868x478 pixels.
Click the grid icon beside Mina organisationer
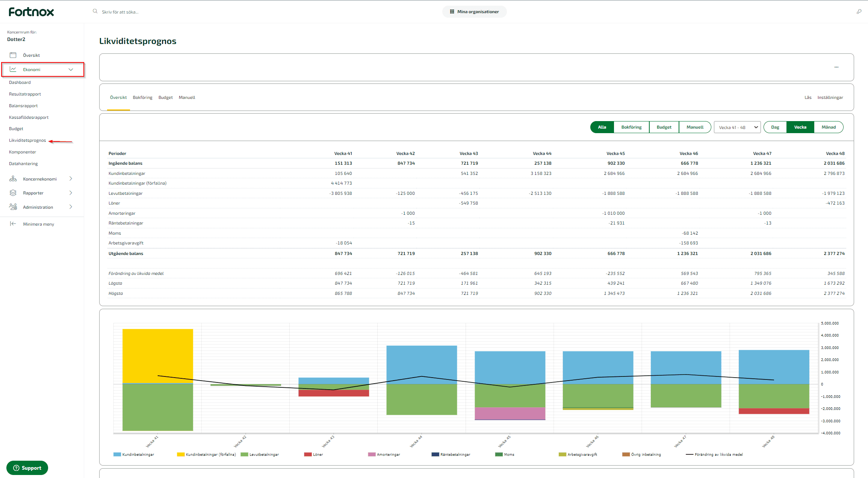tap(452, 12)
